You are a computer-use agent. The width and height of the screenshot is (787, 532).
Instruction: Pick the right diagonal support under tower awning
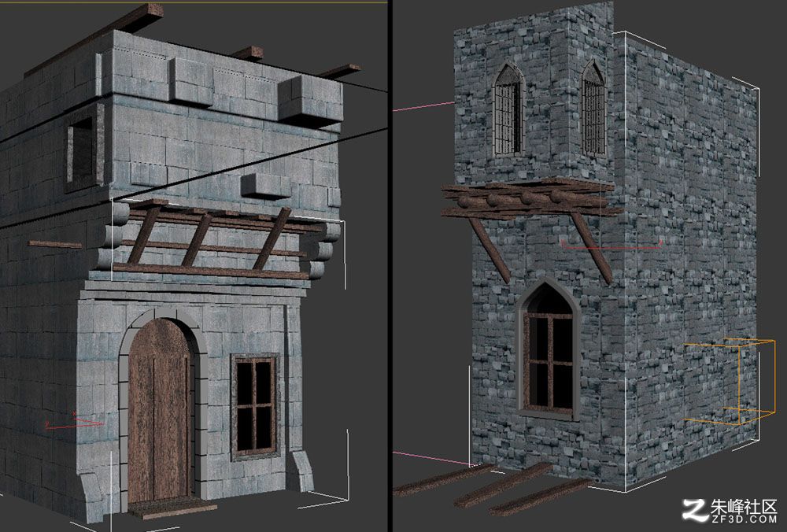pyautogui.click(x=593, y=248)
